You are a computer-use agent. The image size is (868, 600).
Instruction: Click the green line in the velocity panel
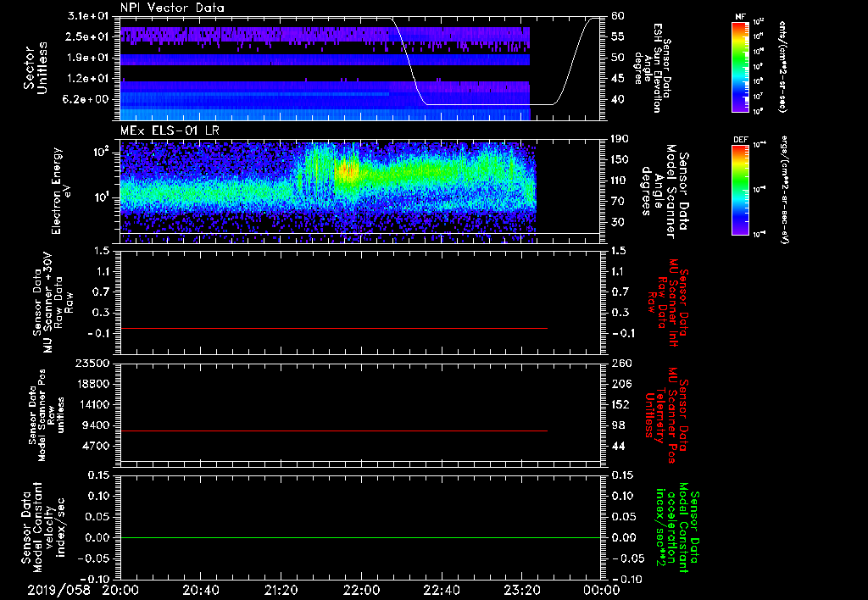click(360, 537)
